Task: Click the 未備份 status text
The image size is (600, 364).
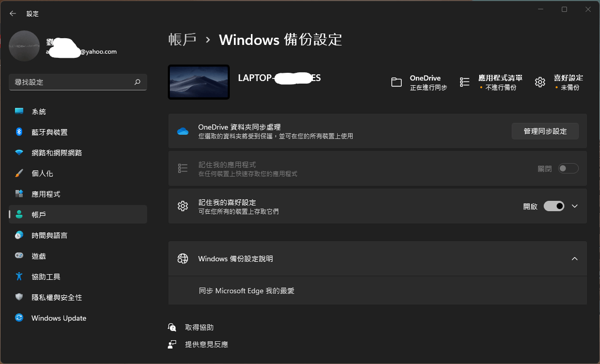Action: click(570, 88)
